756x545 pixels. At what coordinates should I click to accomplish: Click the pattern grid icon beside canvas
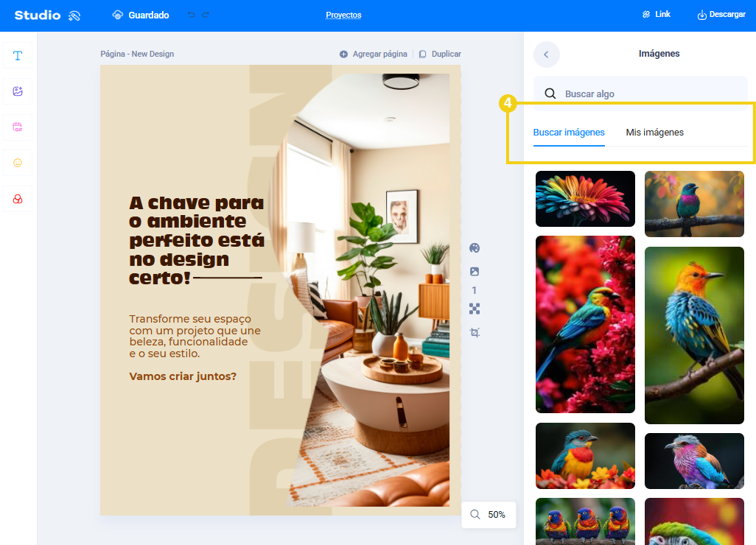click(475, 309)
